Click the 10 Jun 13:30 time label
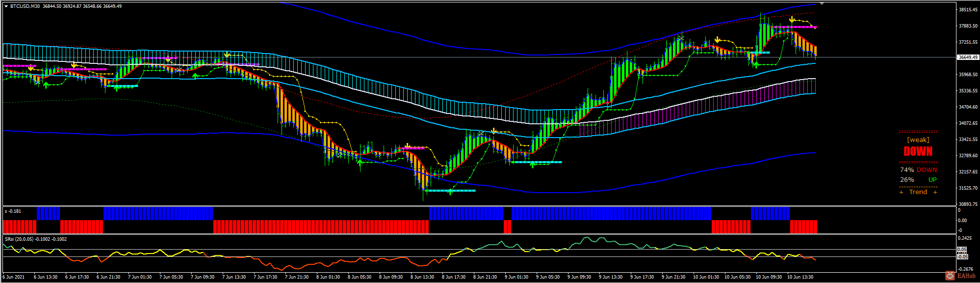Screen dimensions: 980x283 click(x=799, y=277)
